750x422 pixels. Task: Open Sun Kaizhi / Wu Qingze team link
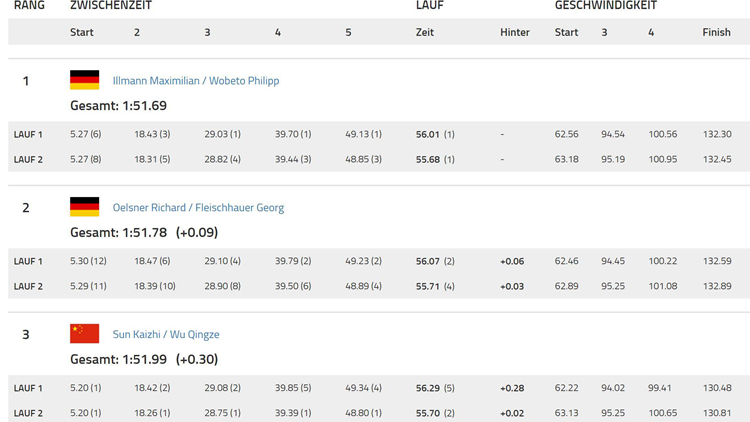[165, 335]
